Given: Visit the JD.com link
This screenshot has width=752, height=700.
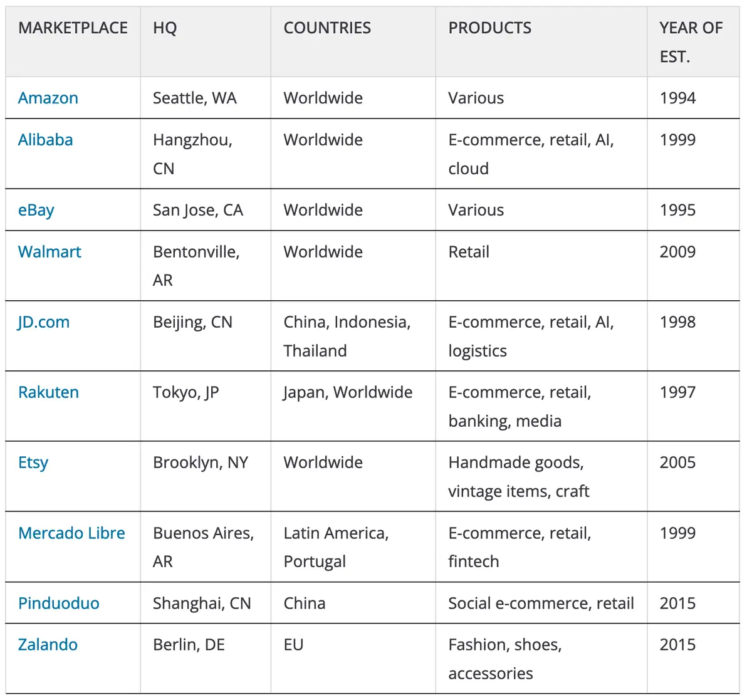Looking at the screenshot, I should [x=43, y=322].
